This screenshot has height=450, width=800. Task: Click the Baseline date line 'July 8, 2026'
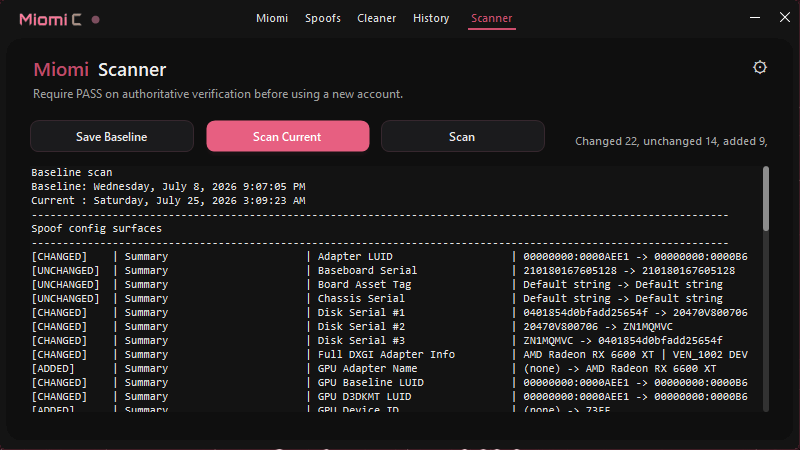pos(168,187)
